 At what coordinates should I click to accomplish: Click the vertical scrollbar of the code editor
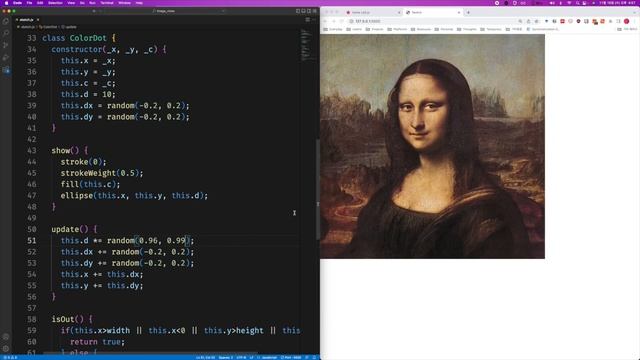pyautogui.click(x=318, y=190)
